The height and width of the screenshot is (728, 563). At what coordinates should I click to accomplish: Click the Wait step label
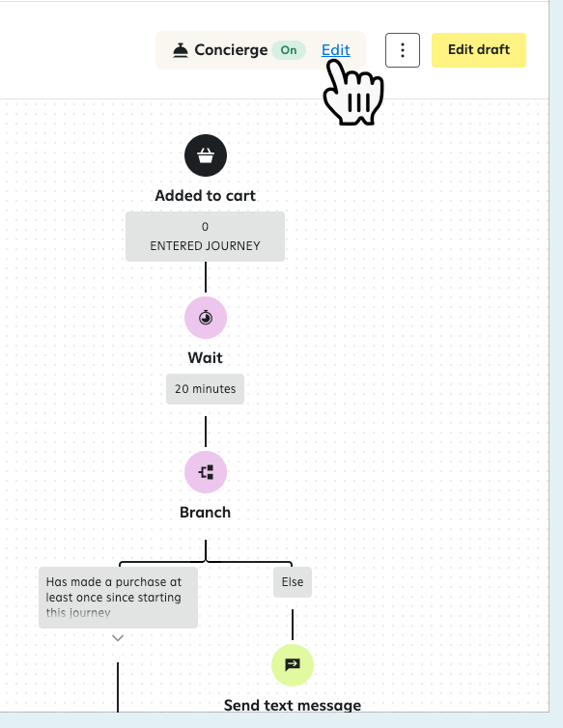click(x=205, y=358)
